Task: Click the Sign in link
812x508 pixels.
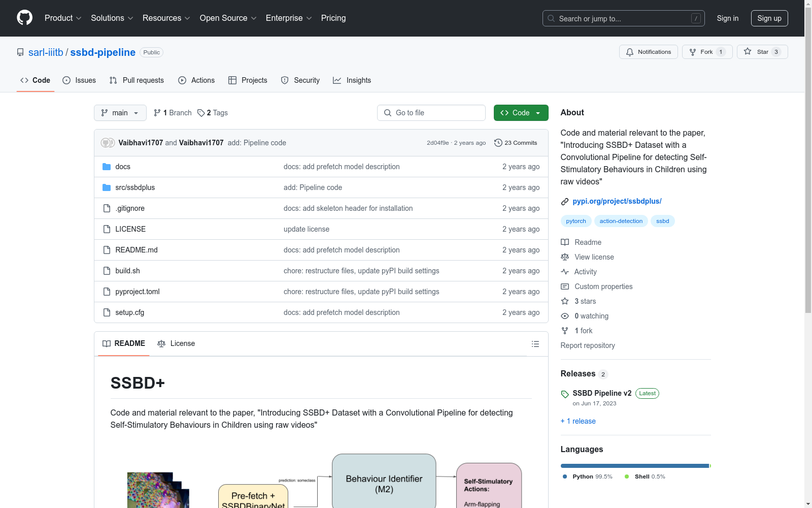Action: (728, 18)
